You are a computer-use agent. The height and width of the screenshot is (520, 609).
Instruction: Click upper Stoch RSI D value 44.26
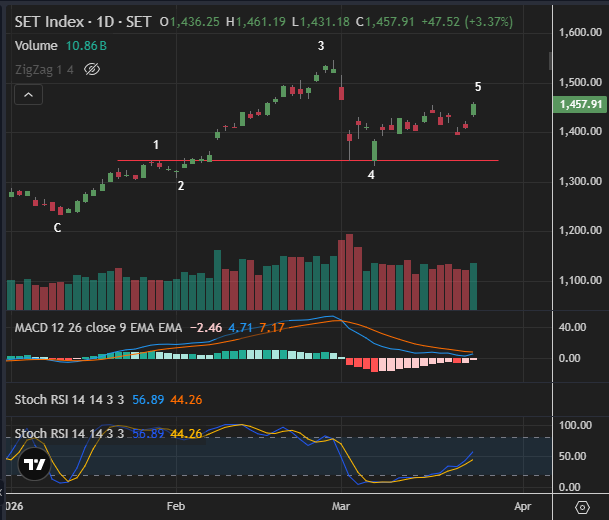tap(186, 400)
